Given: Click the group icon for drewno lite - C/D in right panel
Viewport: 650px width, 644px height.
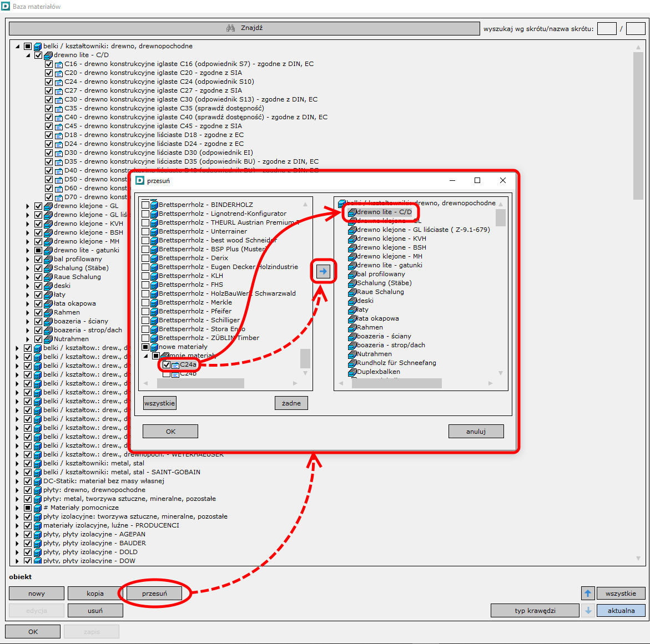Looking at the screenshot, I should pyautogui.click(x=352, y=212).
